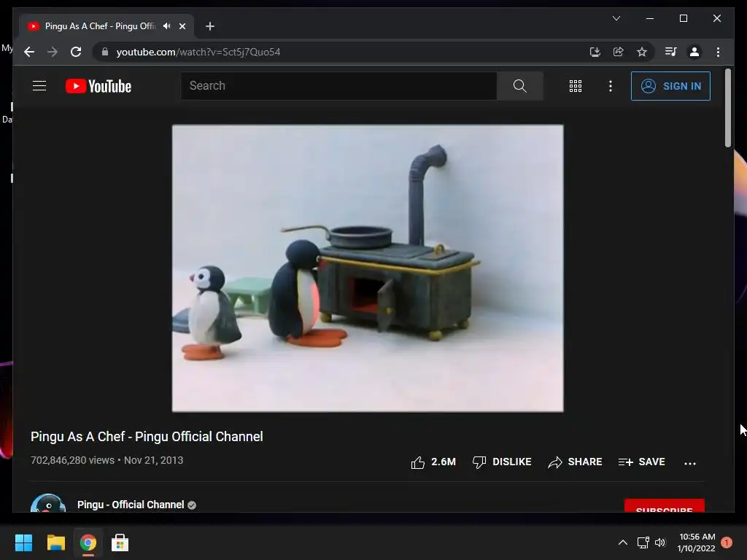This screenshot has height=560, width=747.
Task: Click the video player to pause
Action: 368,268
